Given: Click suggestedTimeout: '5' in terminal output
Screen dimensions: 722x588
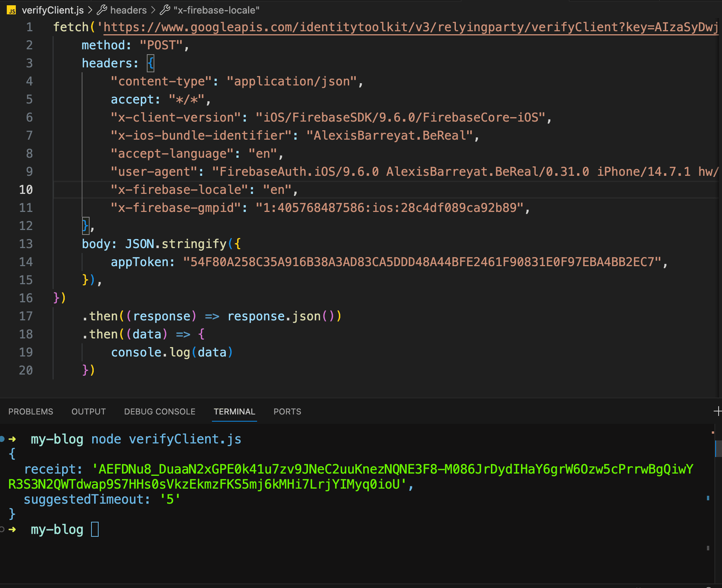Looking at the screenshot, I should pos(102,500).
